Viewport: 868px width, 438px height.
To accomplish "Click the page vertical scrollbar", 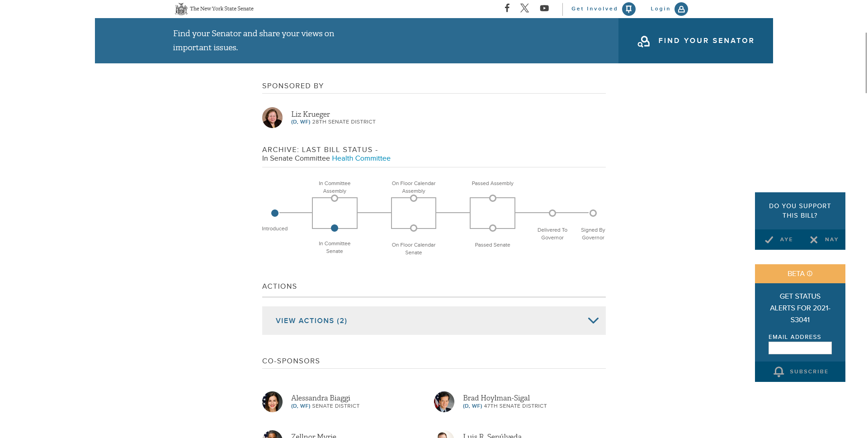I will [x=866, y=62].
